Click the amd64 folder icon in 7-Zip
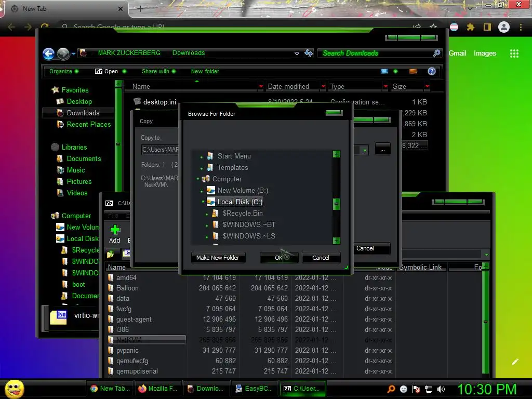The height and width of the screenshot is (399, 532). [x=111, y=277]
